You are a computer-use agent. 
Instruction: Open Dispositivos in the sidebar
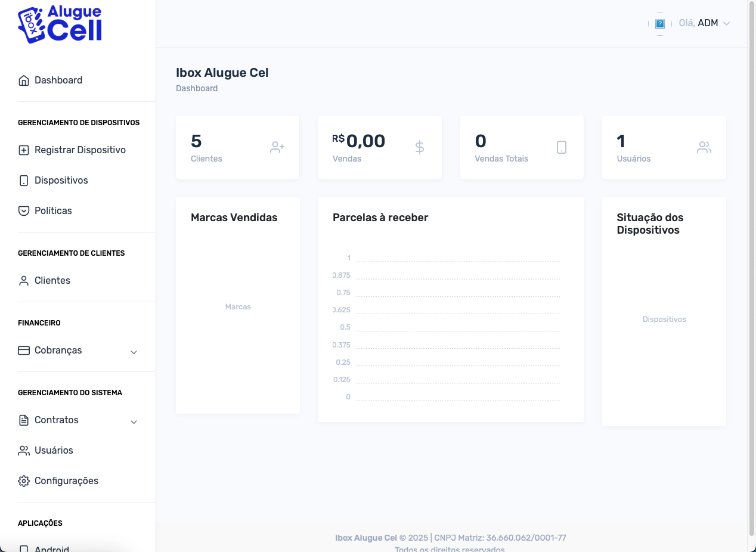coord(61,181)
